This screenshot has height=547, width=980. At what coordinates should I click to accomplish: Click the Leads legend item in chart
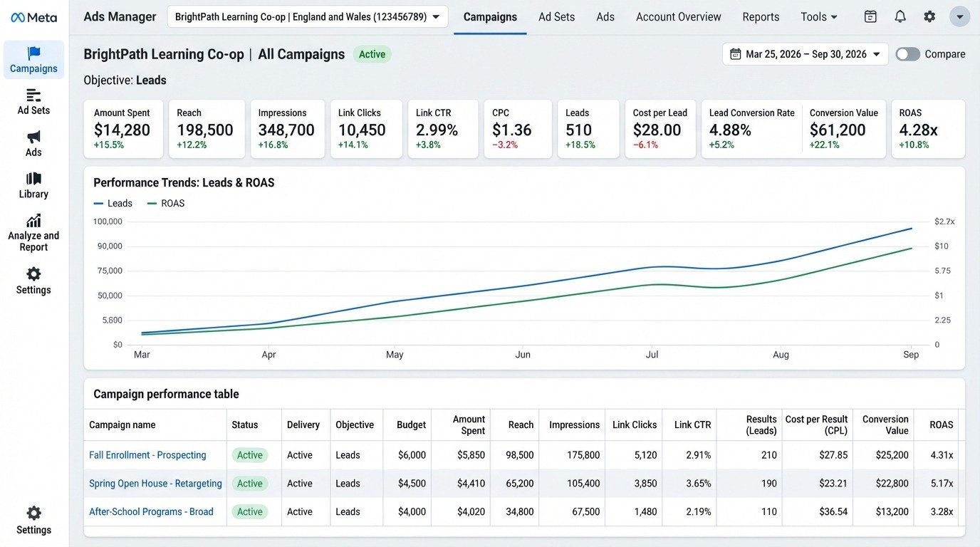[x=113, y=203]
